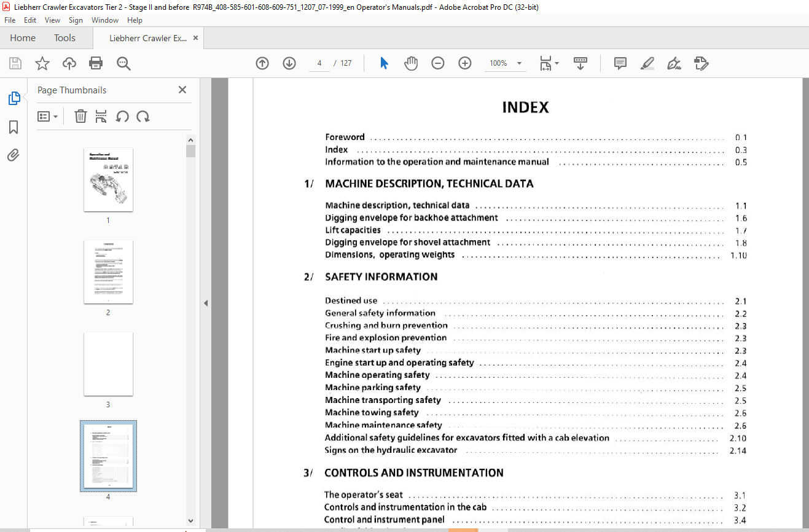Go to previous page arrow
809x532 pixels.
(x=262, y=63)
